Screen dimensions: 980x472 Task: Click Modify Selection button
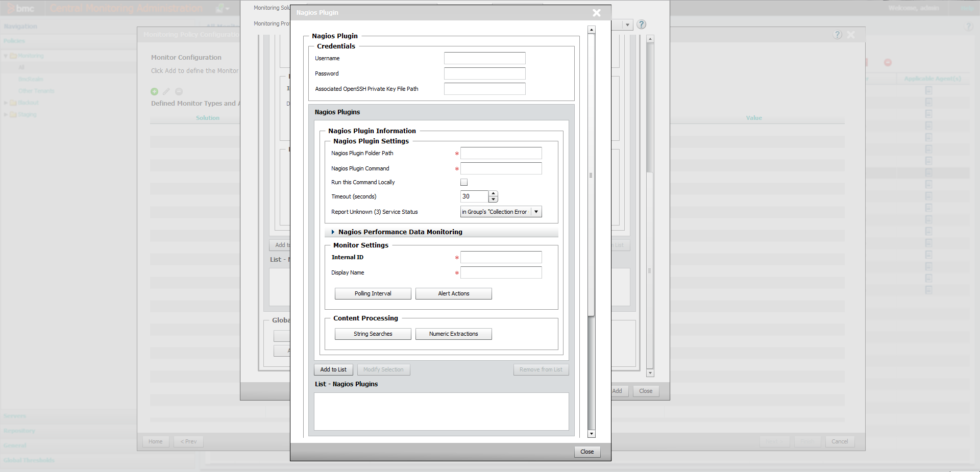(383, 369)
